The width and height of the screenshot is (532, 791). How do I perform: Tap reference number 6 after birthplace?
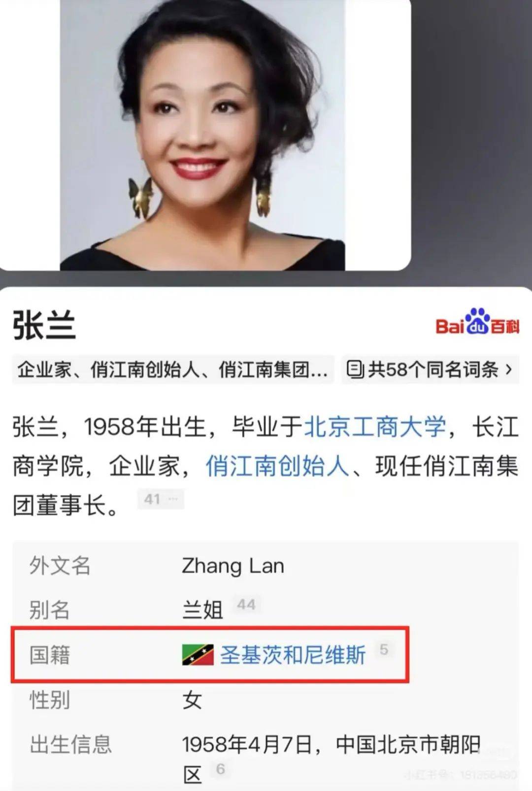[x=220, y=769]
